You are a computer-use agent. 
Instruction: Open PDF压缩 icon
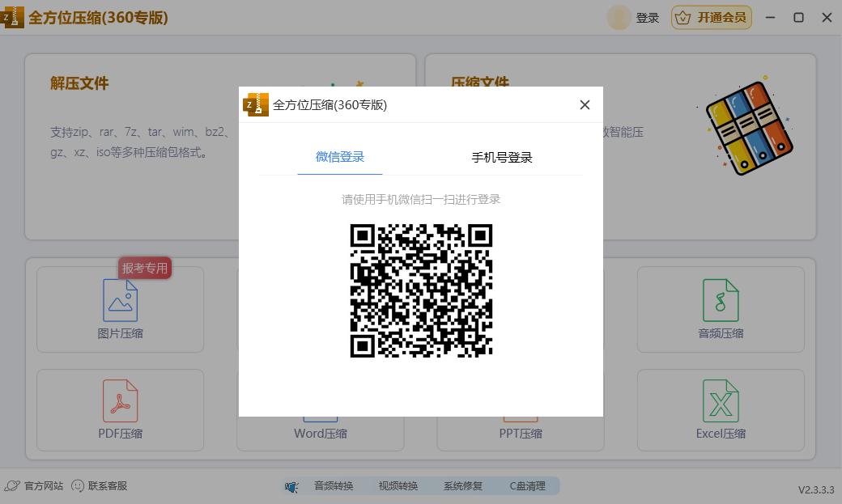(120, 401)
